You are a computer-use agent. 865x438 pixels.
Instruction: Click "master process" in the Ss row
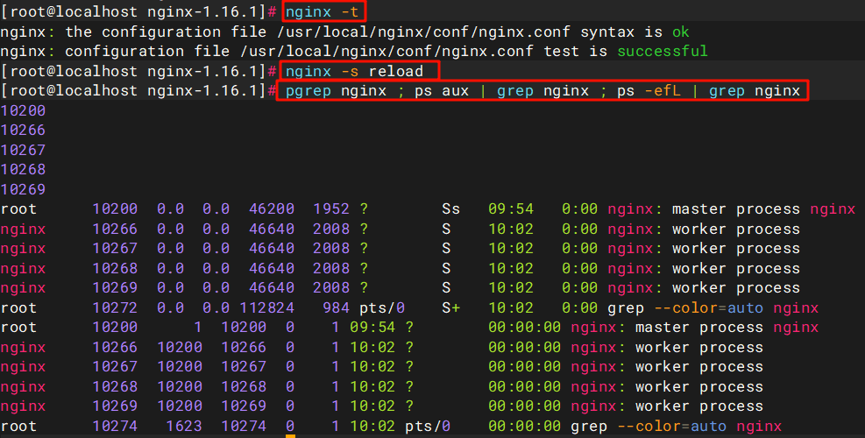(x=736, y=209)
